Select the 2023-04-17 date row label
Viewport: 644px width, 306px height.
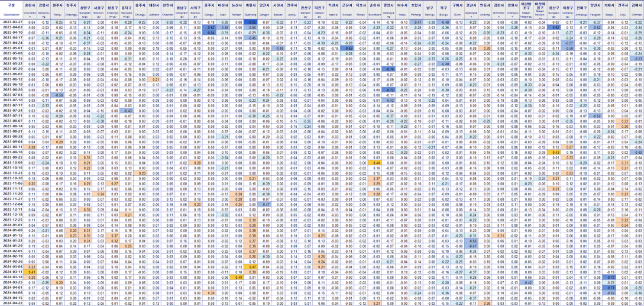tap(11, 37)
